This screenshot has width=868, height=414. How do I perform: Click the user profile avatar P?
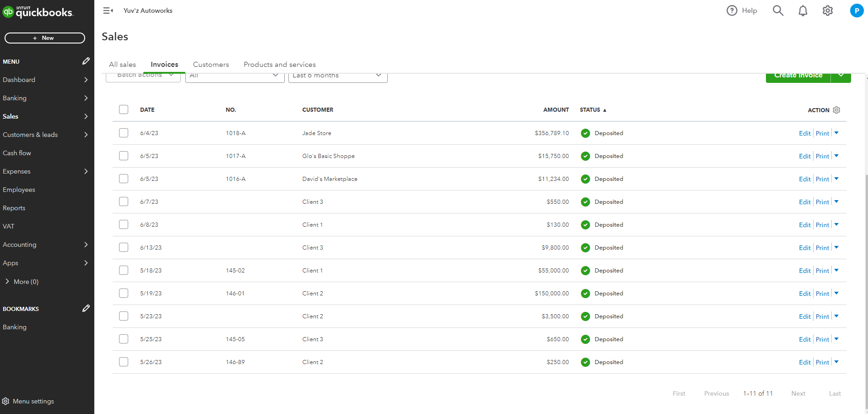856,11
